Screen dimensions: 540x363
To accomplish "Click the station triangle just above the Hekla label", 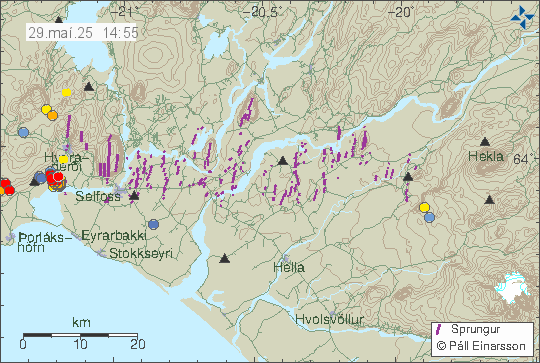I will click(x=485, y=142).
